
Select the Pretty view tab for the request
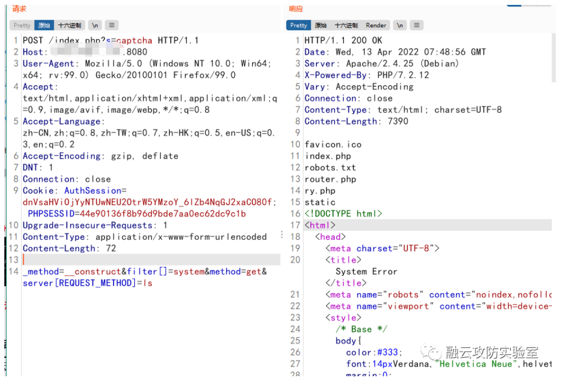pyautogui.click(x=21, y=25)
